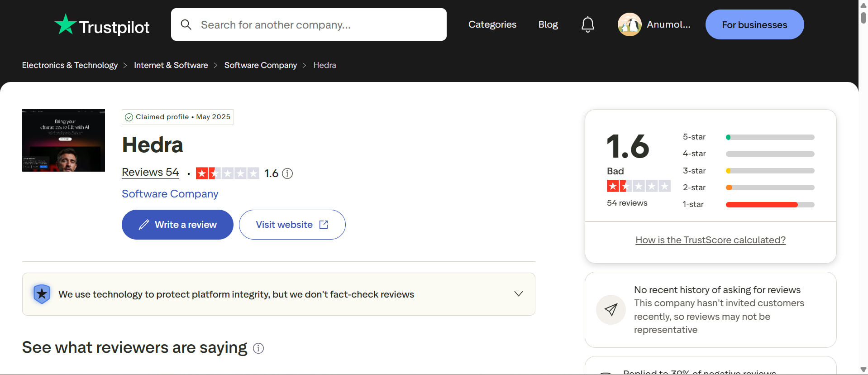Click the "54 reviews" text
Image resolution: width=868 pixels, height=375 pixels.
point(627,203)
